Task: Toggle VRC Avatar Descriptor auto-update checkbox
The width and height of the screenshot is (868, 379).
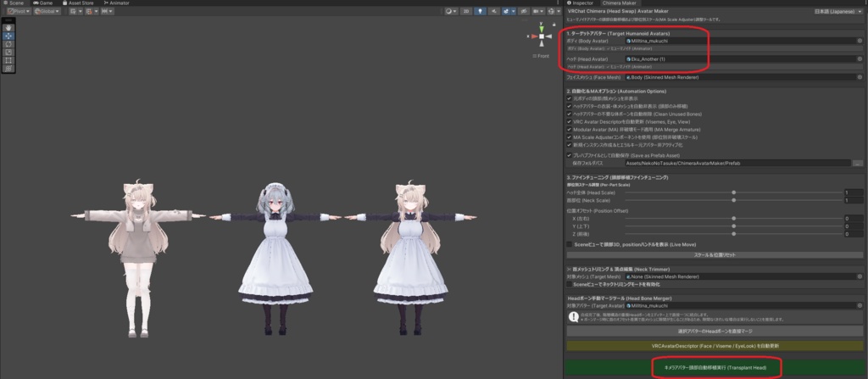Action: (x=569, y=121)
